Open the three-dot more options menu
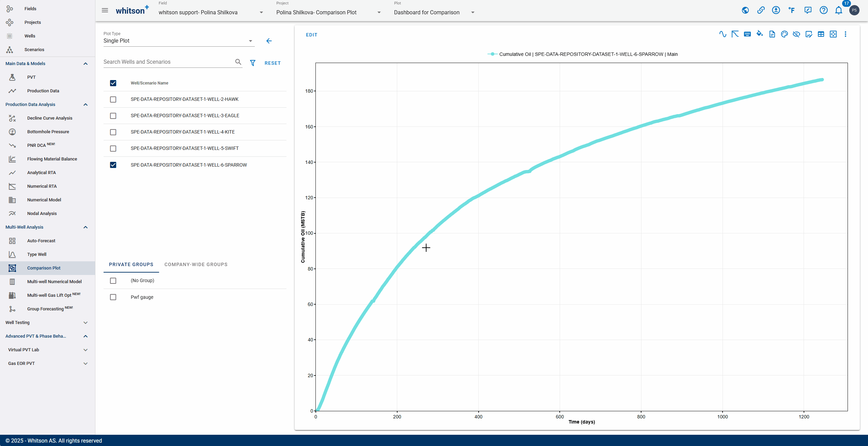 click(x=846, y=34)
